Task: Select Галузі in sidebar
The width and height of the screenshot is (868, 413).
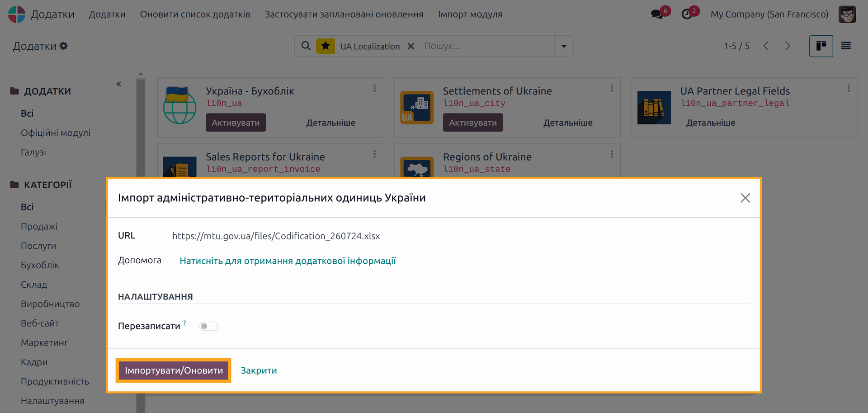Action: coord(33,152)
